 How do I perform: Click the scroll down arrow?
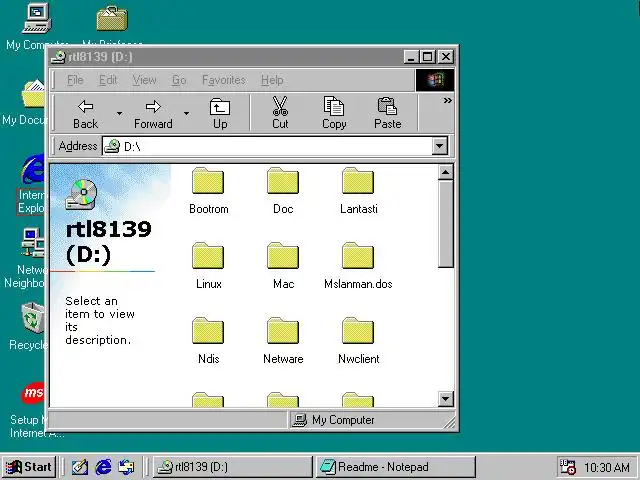[x=445, y=398]
